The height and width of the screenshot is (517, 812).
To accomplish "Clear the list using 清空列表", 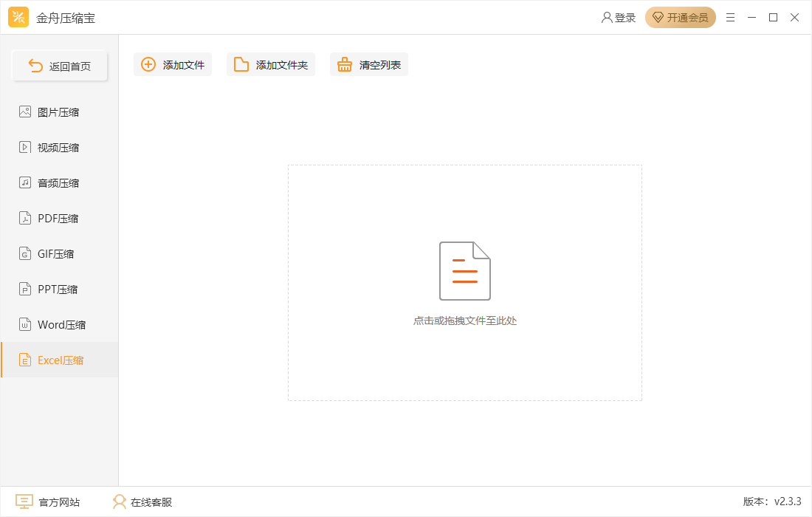I will [369, 64].
